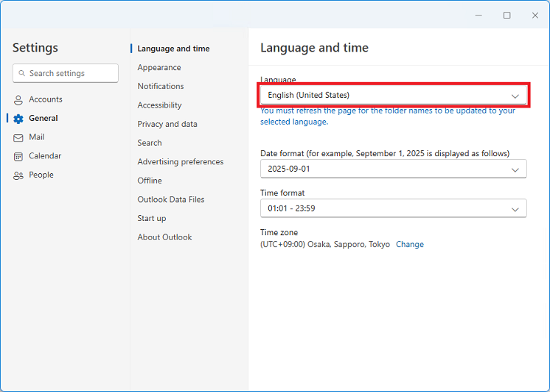Expand the Date format dropdown
This screenshot has width=550, height=392.
coord(393,169)
